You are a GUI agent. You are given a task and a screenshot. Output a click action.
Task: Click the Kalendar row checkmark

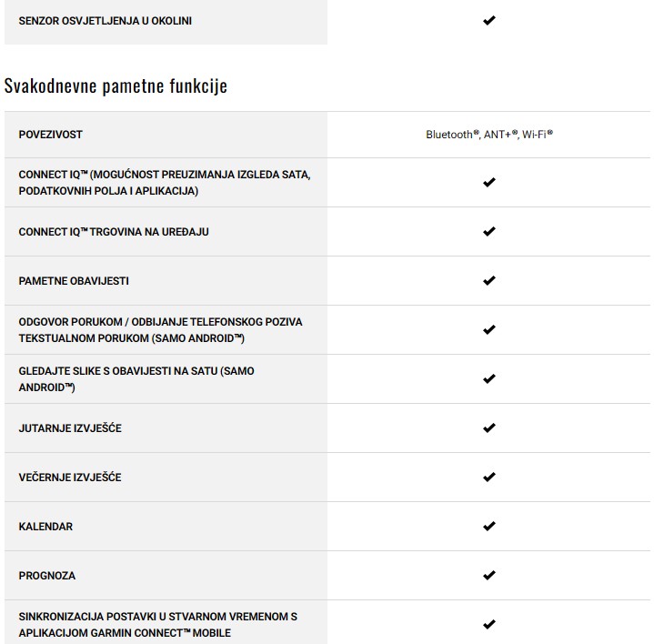tap(488, 527)
